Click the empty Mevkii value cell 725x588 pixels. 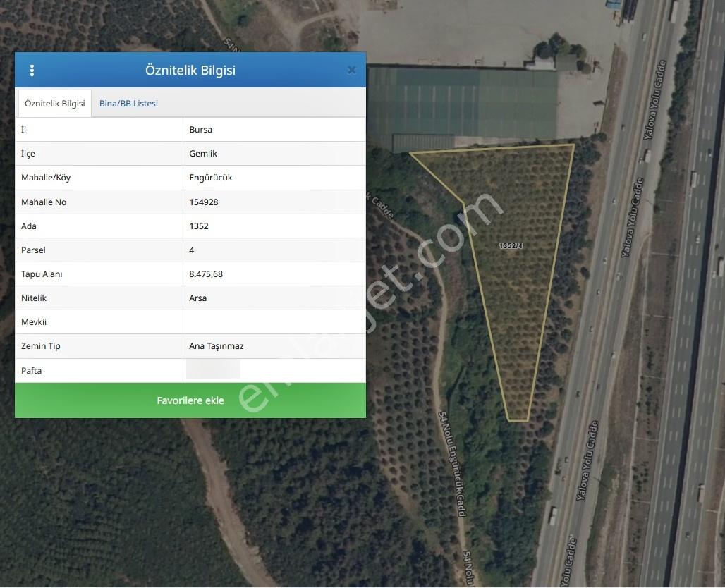pyautogui.click(x=274, y=322)
